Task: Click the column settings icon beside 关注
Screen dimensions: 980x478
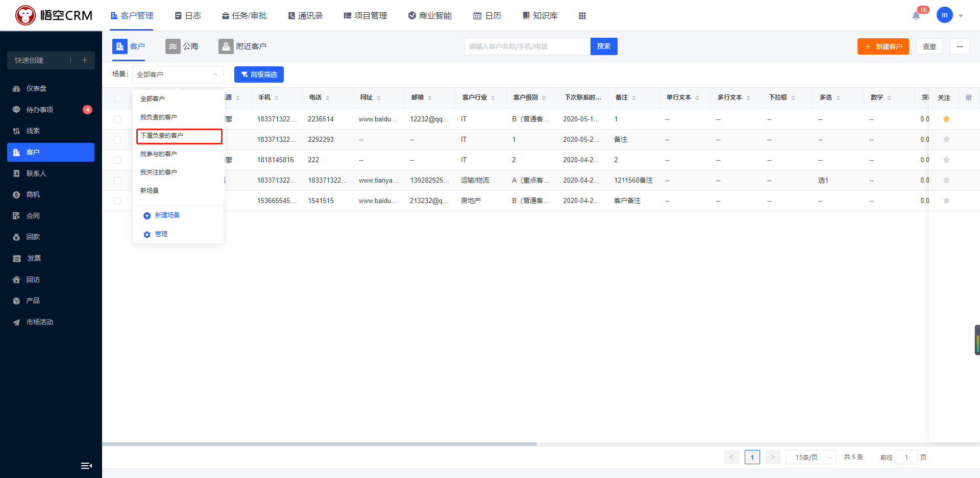Action: click(x=969, y=97)
